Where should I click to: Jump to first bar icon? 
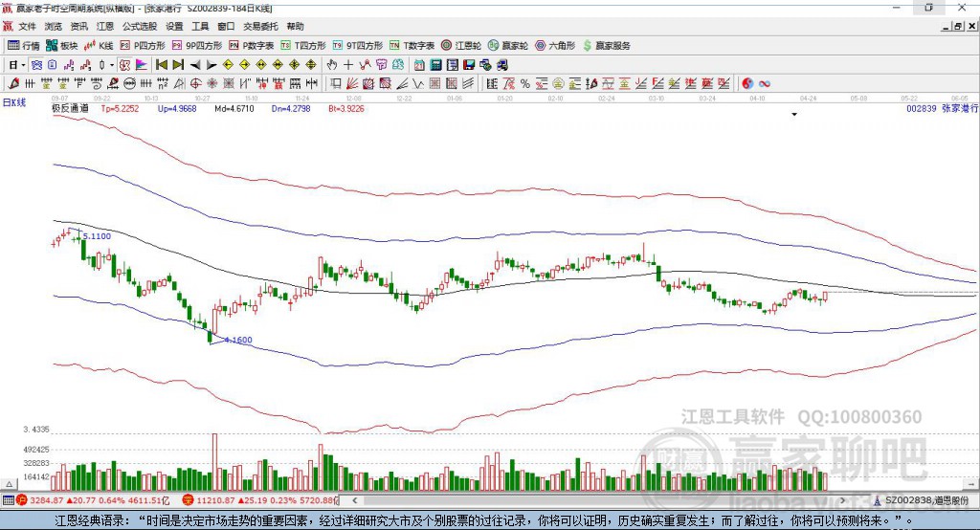[161, 65]
